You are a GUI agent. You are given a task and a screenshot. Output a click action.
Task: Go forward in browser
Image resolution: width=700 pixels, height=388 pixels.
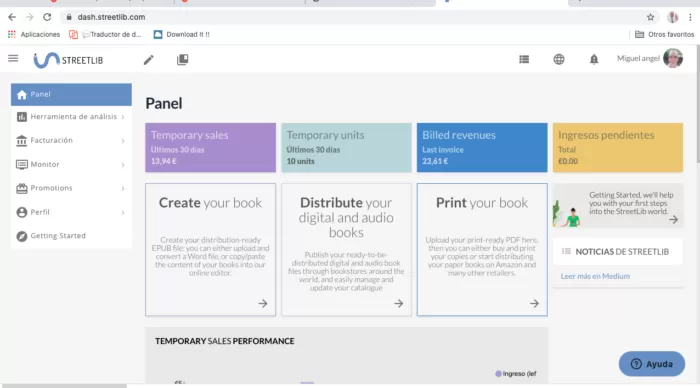pos(29,17)
